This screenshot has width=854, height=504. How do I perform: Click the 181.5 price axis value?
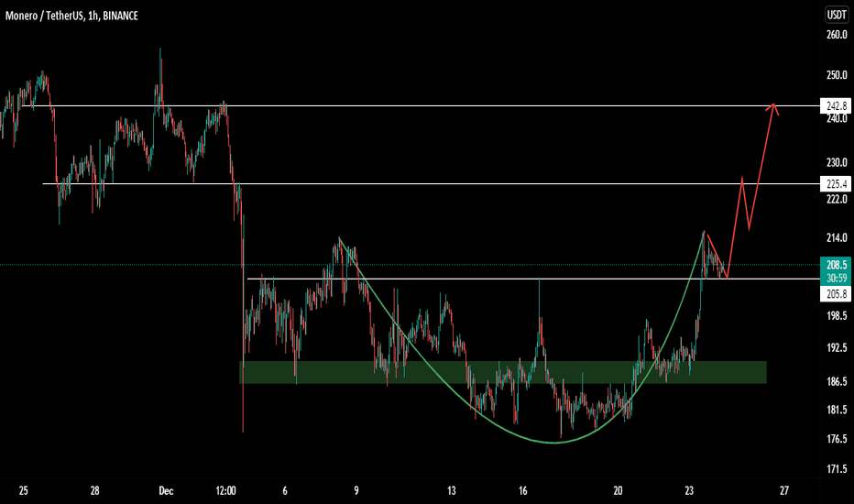tap(837, 410)
